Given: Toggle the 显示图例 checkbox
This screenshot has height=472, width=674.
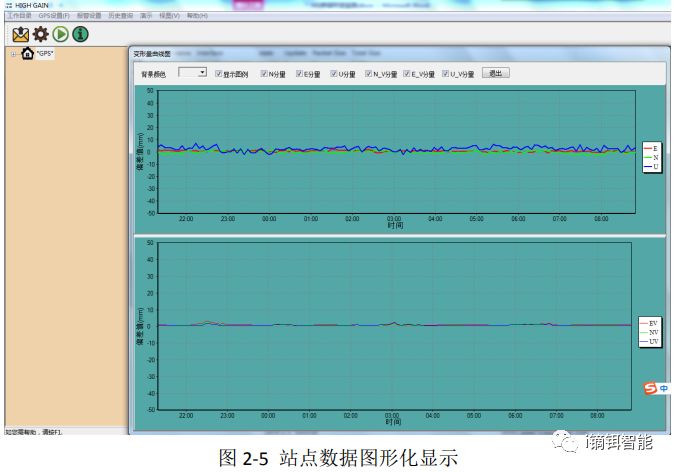Looking at the screenshot, I should click(217, 74).
